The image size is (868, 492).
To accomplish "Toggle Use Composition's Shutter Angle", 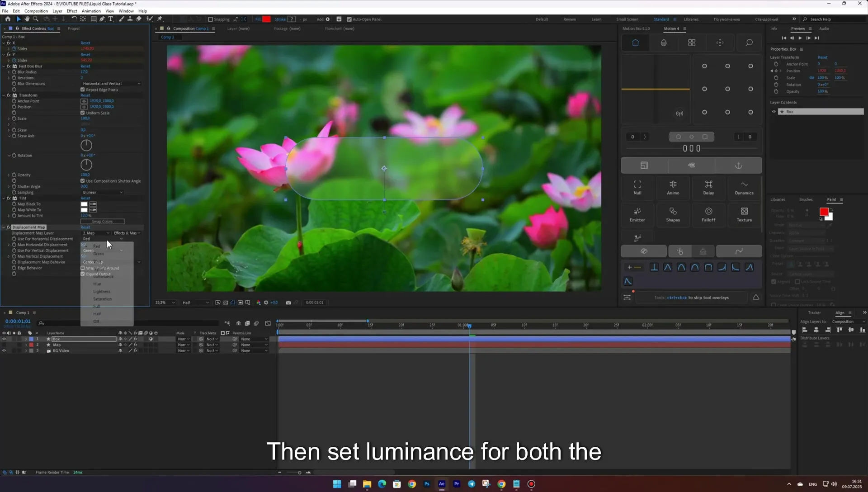I will [x=83, y=181].
